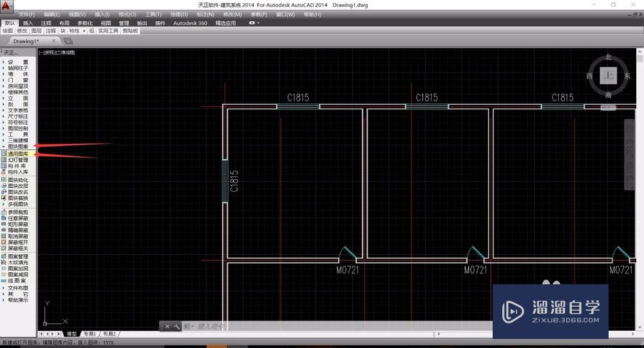Expand the 楼梯其他 stairs group
The height and width of the screenshot is (348, 644).
17,93
